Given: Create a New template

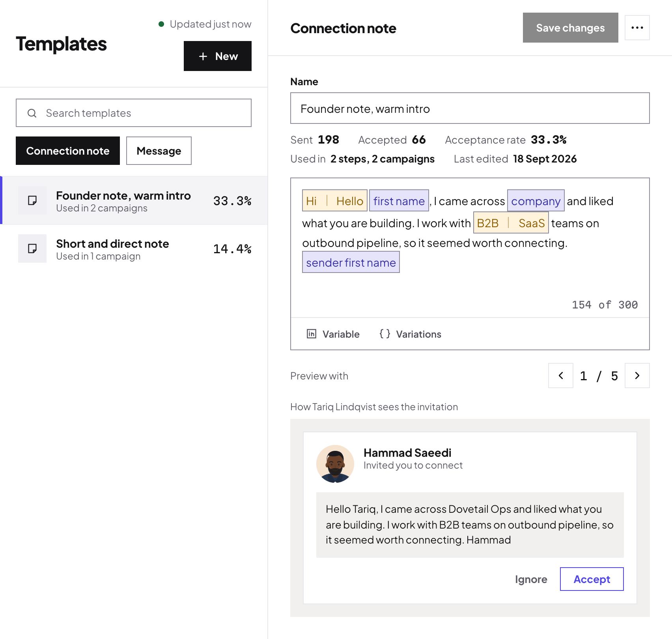Looking at the screenshot, I should coord(218,56).
